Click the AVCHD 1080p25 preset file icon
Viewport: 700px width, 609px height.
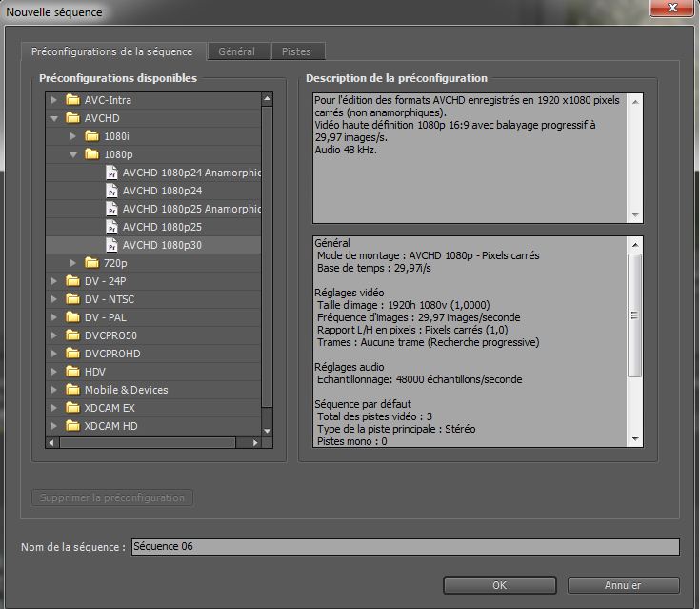coord(111,227)
